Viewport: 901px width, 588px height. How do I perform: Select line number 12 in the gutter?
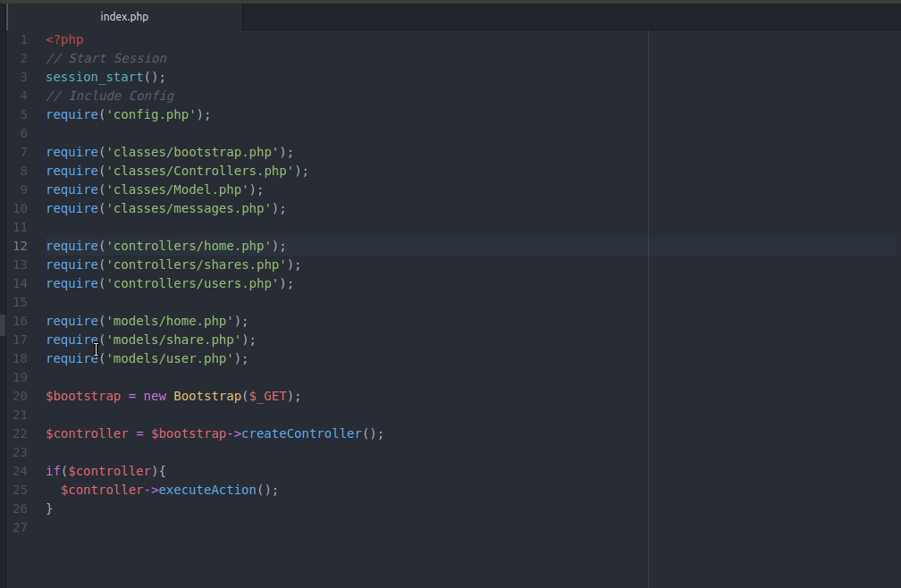pos(20,246)
